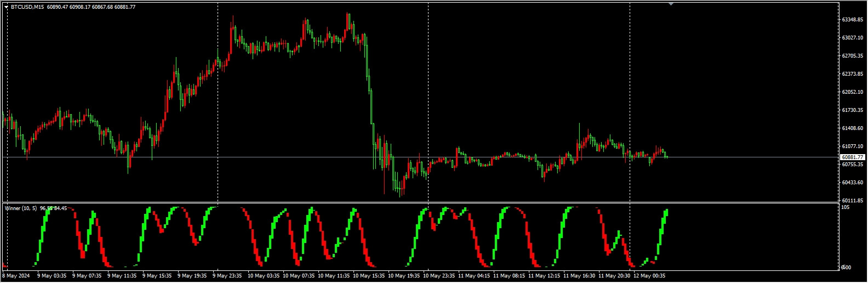Click the 62052.10 price scale label
Image resolution: width=868 pixels, height=283 pixels.
853,92
